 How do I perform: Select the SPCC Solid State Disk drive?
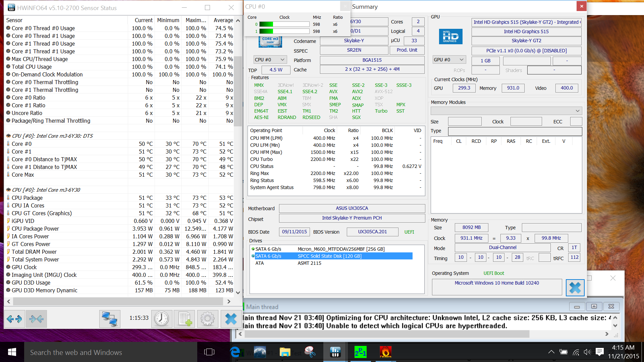click(329, 256)
